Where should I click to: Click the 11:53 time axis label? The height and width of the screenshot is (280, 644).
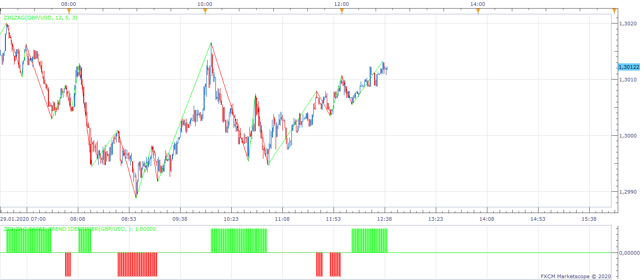tap(334, 218)
